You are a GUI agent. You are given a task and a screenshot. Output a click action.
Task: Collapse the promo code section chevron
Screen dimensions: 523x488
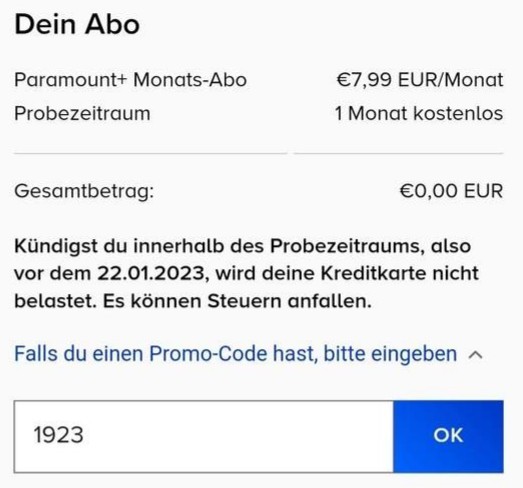(x=476, y=355)
